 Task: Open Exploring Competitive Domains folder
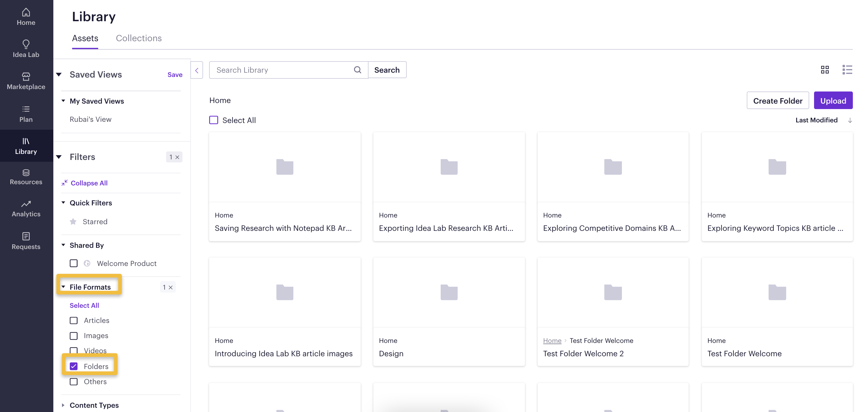click(613, 186)
